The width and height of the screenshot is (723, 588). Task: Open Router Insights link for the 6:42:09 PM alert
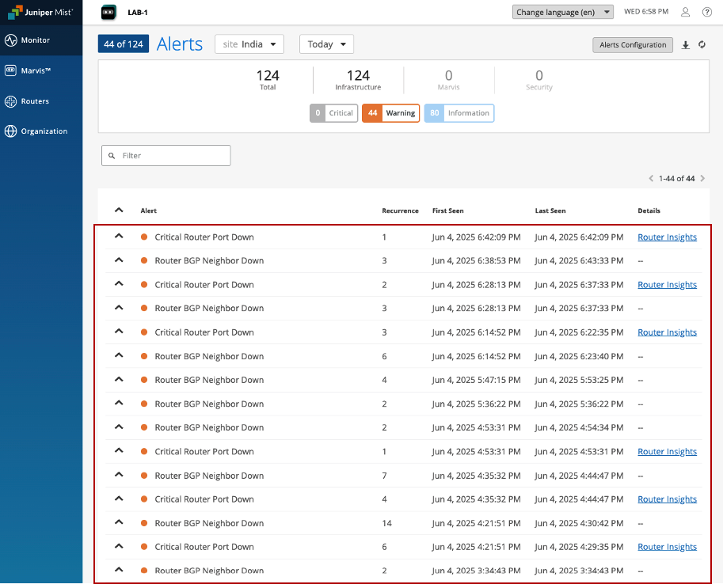pos(667,237)
